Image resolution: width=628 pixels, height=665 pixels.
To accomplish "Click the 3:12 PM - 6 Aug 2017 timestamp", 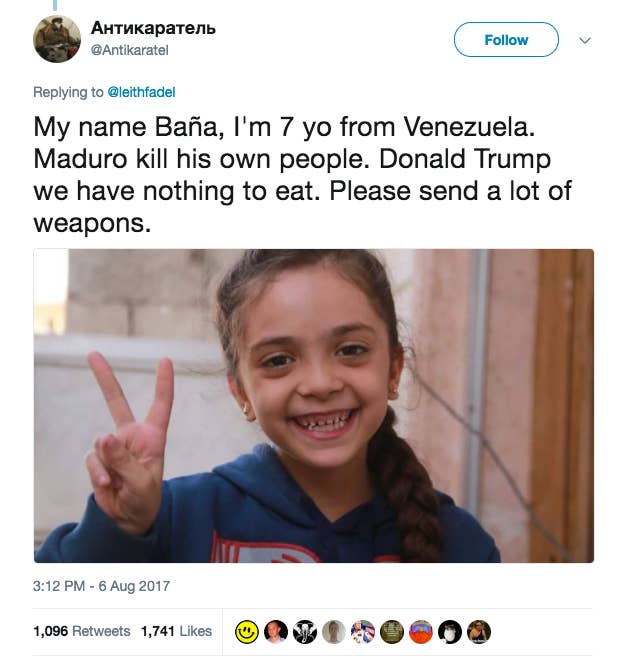I will [x=101, y=586].
